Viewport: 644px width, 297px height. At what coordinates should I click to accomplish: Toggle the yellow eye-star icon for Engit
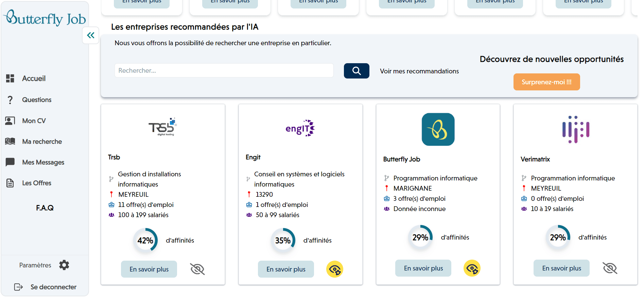pos(335,269)
